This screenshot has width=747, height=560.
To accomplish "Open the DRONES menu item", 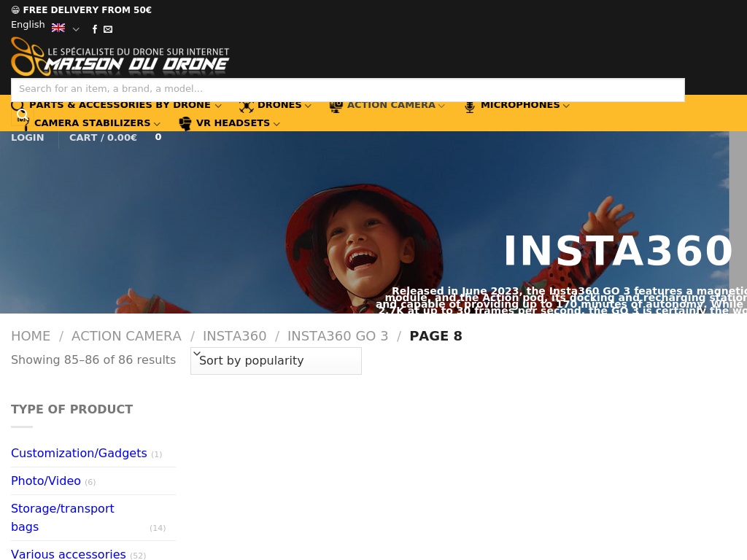I will point(279,105).
